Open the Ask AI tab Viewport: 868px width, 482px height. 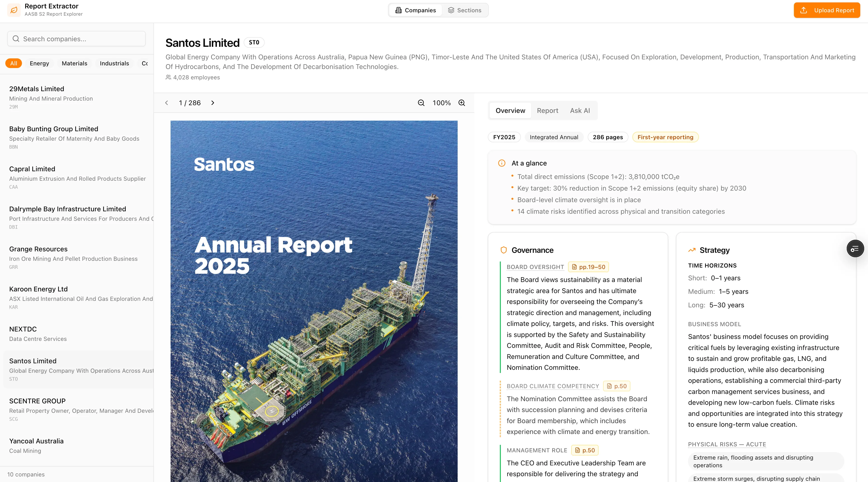pyautogui.click(x=580, y=110)
